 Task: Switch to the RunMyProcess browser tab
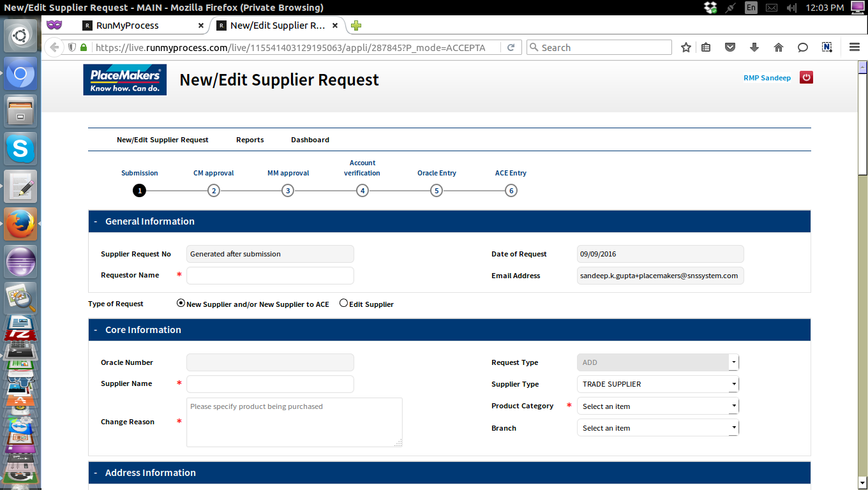point(128,26)
